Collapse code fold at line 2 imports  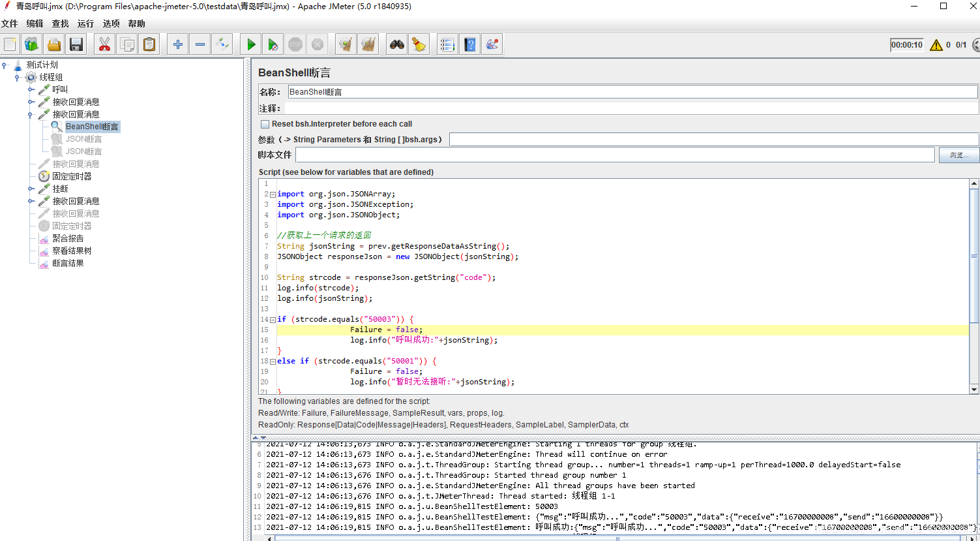tap(273, 194)
